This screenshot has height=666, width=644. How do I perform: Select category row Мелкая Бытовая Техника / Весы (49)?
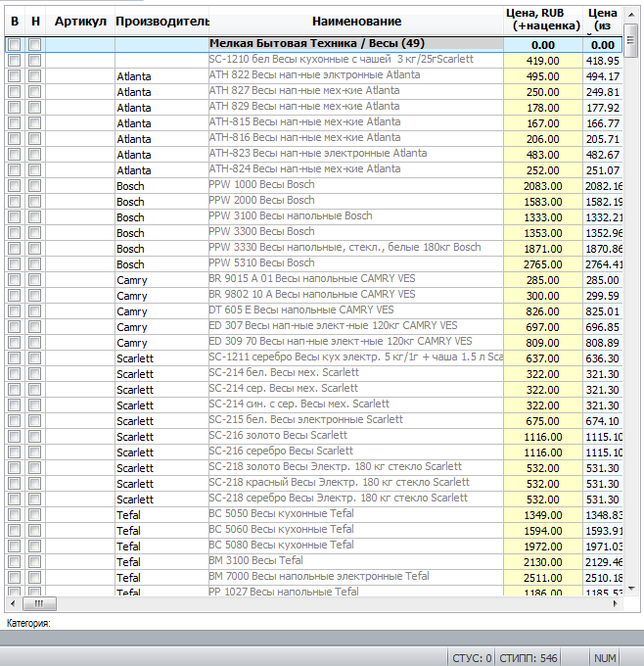click(x=314, y=45)
